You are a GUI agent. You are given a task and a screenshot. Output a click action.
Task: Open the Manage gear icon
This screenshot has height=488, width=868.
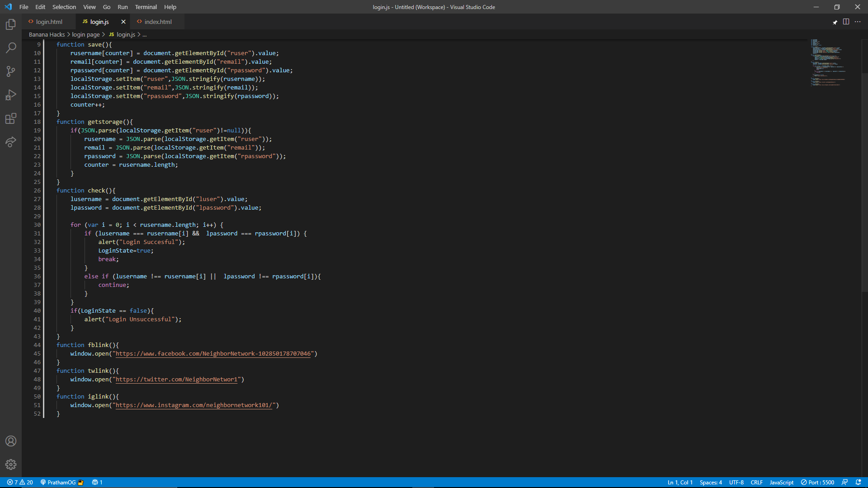[x=11, y=465]
